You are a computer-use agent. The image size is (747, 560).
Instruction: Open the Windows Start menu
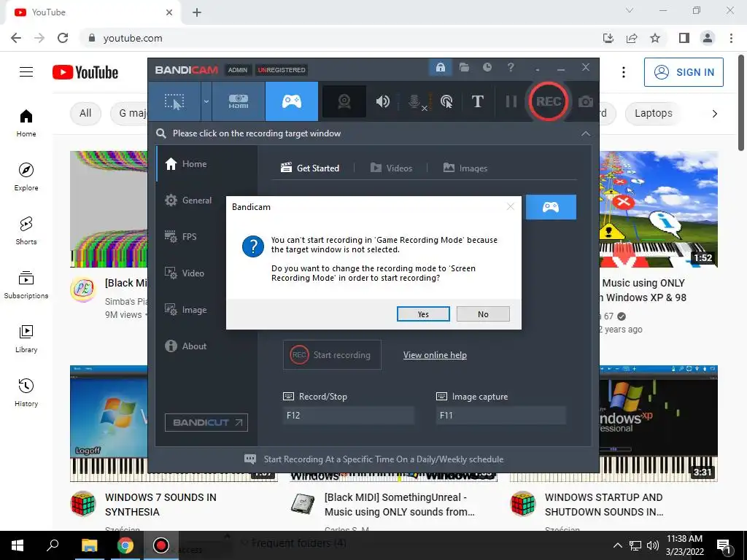point(18,545)
